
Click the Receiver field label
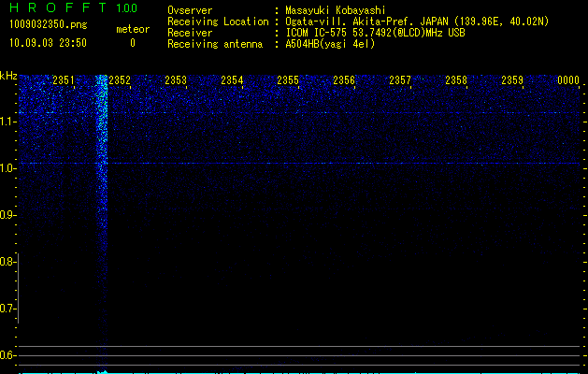(x=190, y=33)
